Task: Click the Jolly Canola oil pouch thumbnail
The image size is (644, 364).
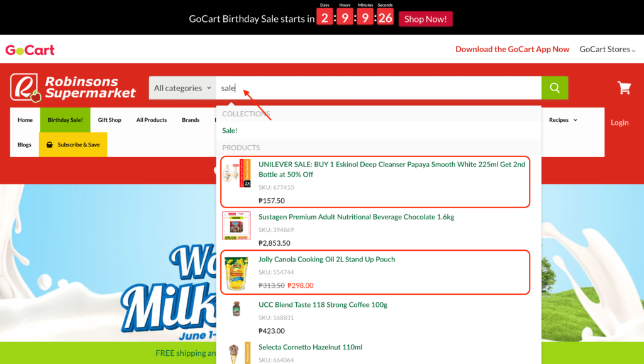Action: pyautogui.click(x=236, y=273)
